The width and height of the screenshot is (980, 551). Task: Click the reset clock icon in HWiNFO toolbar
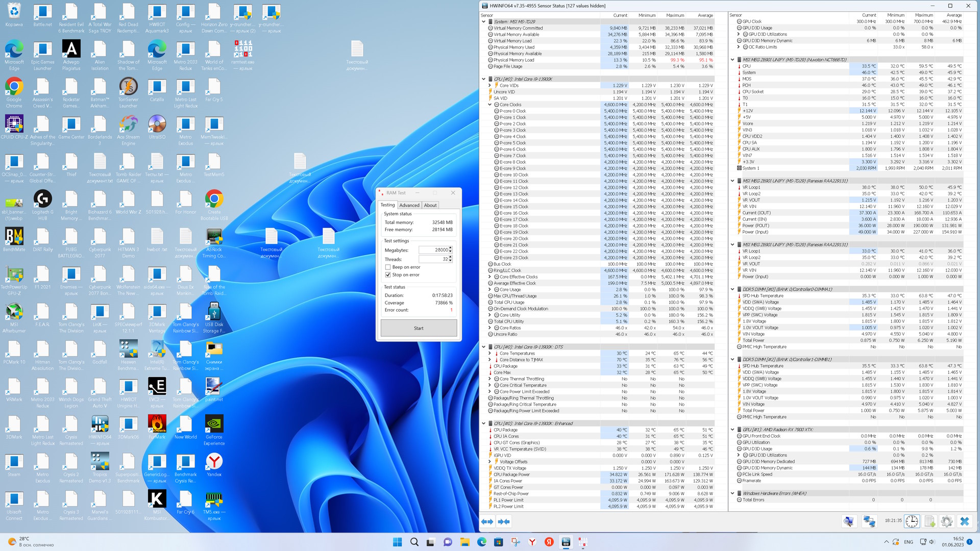click(912, 521)
